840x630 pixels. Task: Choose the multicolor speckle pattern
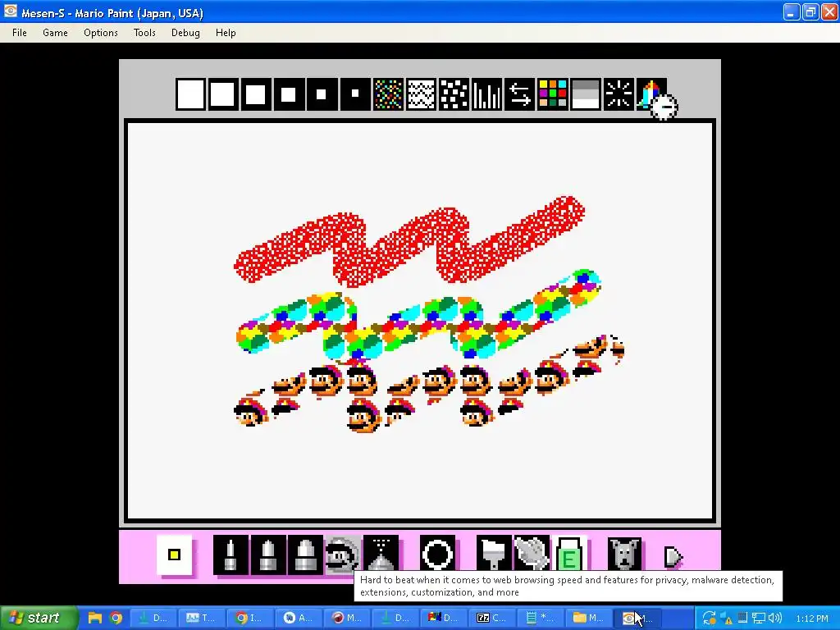[x=388, y=94]
